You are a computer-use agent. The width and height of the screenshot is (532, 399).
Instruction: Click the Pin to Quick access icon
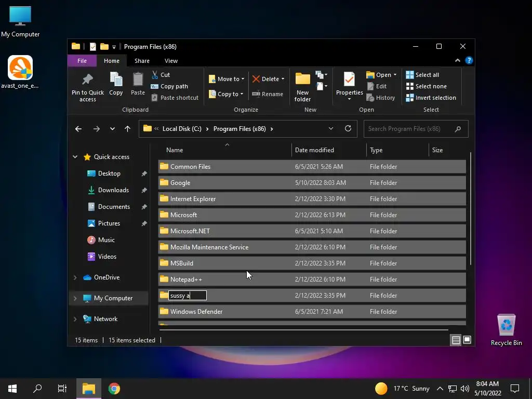87,79
